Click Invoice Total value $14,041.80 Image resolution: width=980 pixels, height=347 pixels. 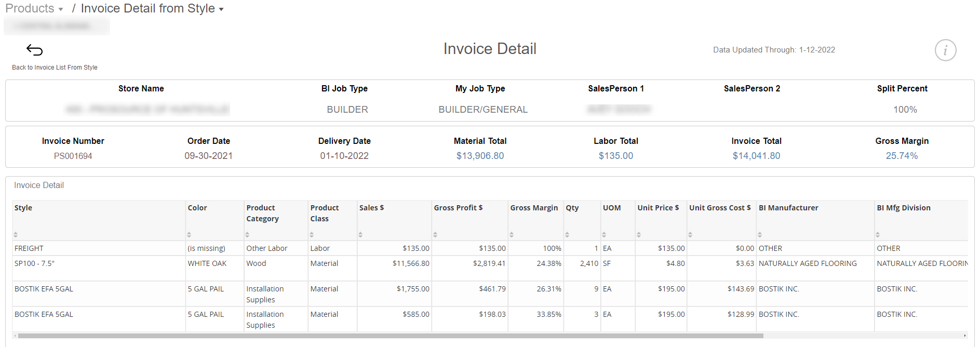[756, 156]
